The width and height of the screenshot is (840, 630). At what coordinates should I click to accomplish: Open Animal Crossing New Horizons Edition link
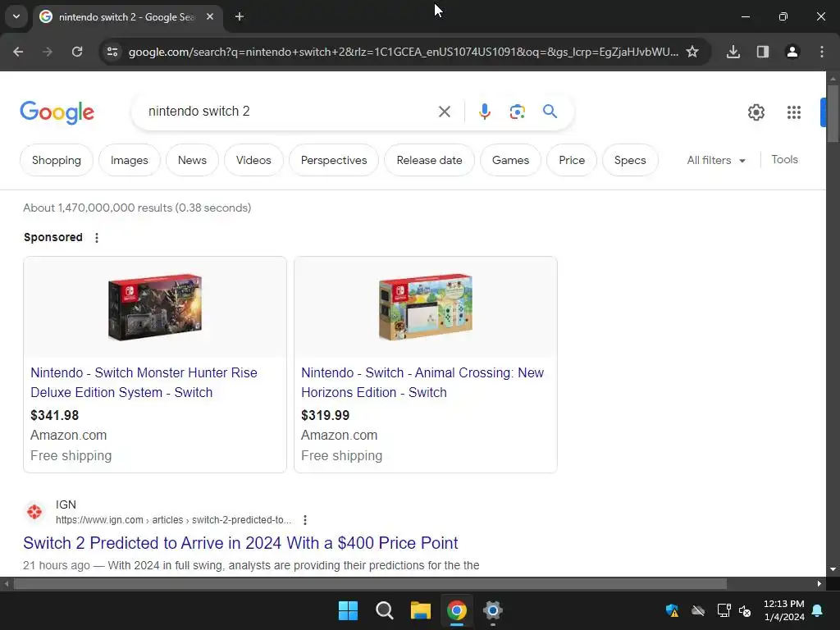pyautogui.click(x=422, y=382)
